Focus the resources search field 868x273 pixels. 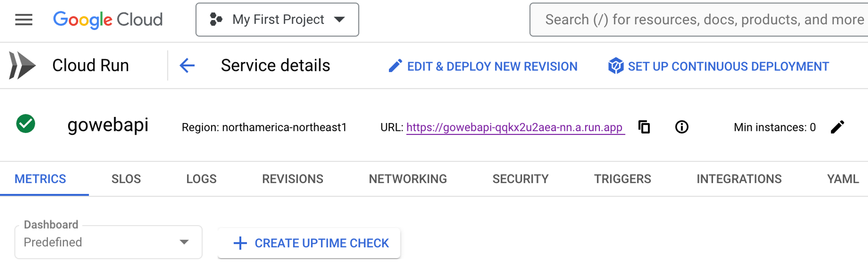point(703,20)
